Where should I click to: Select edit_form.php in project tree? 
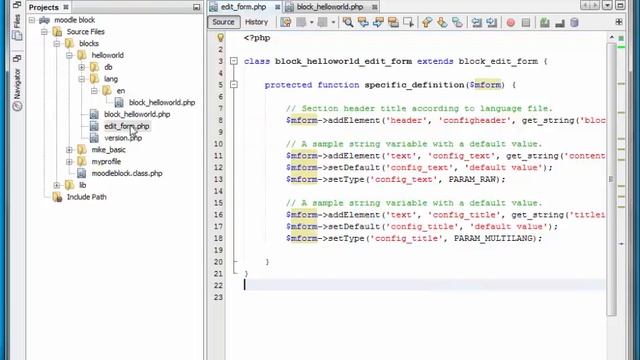[x=127, y=127]
